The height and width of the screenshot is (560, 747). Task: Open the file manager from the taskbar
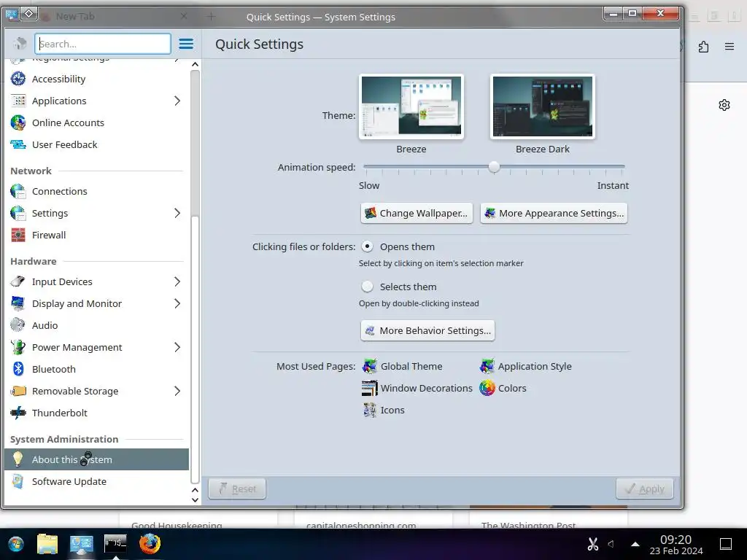[x=47, y=544]
